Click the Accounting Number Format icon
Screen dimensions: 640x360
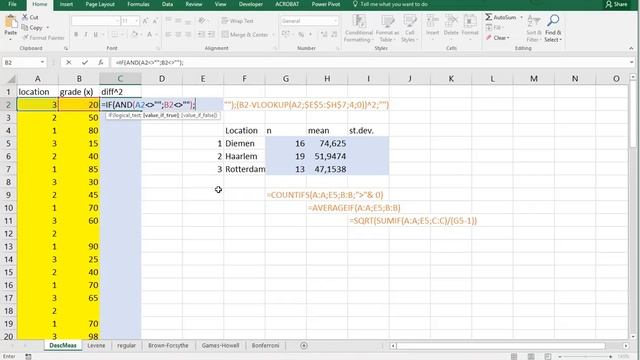[285, 35]
